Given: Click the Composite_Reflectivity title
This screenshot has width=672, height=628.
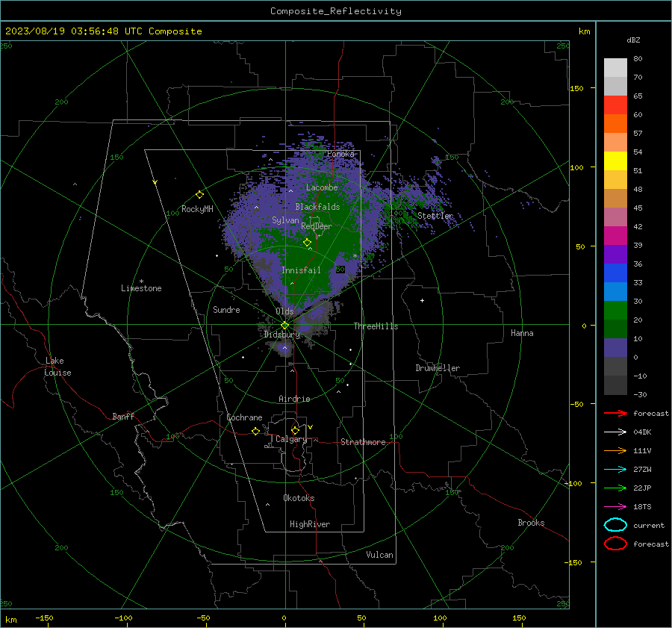Looking at the screenshot, I should [336, 11].
